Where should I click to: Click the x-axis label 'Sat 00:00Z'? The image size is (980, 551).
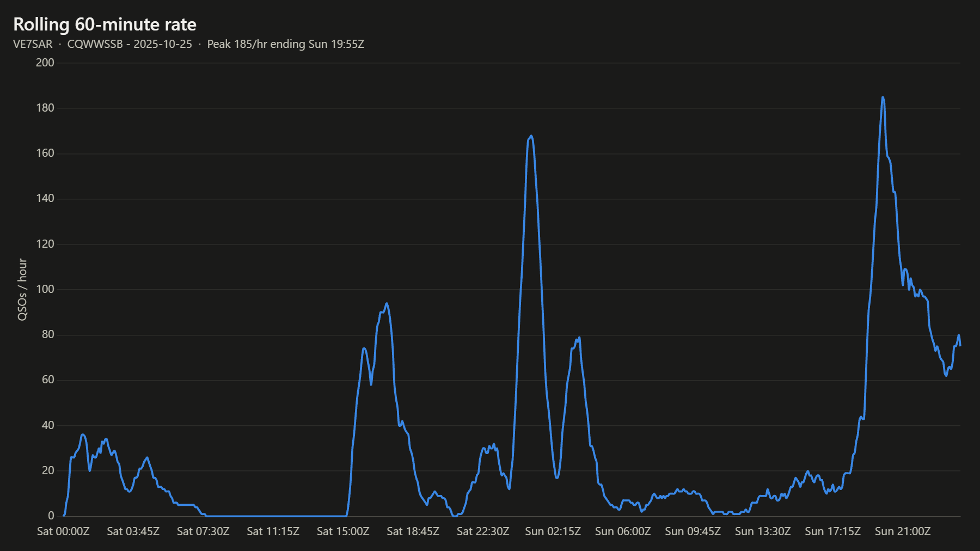63,531
